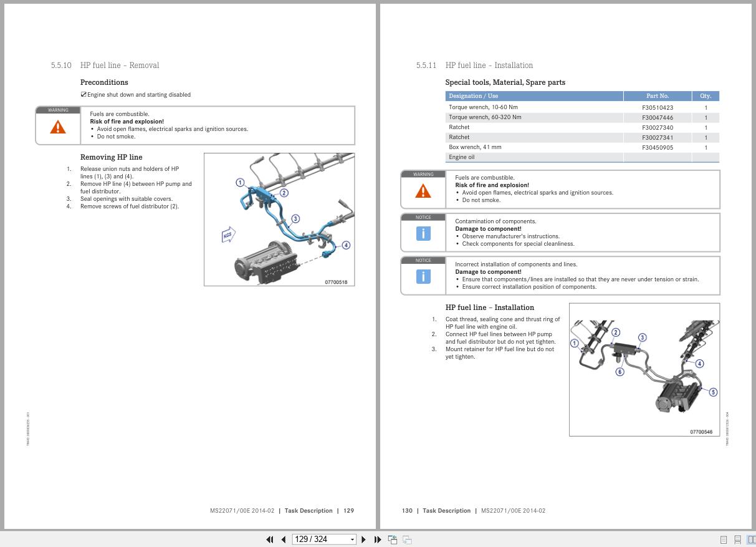Viewport: 756px width, 547px height.
Task: Go to the previous page
Action: pos(284,540)
